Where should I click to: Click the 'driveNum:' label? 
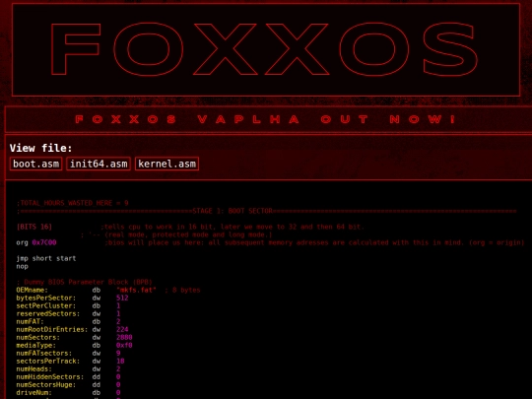(33, 393)
